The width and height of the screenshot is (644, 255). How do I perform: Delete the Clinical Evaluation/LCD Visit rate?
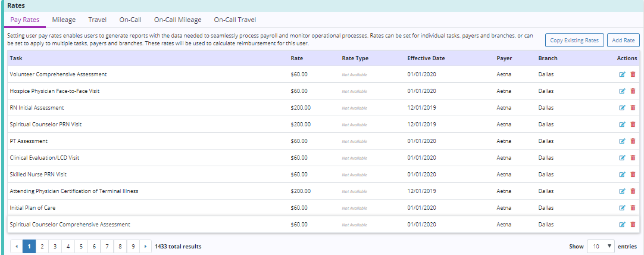pos(633,158)
